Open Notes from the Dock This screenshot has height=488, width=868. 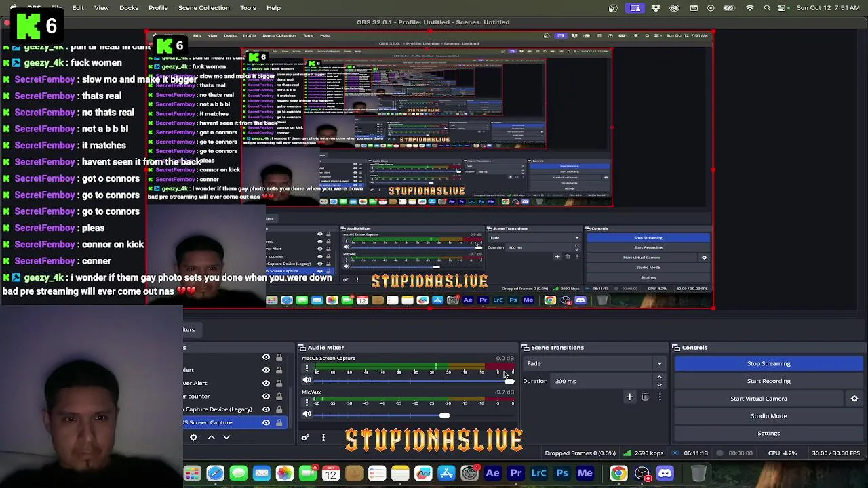click(400, 473)
